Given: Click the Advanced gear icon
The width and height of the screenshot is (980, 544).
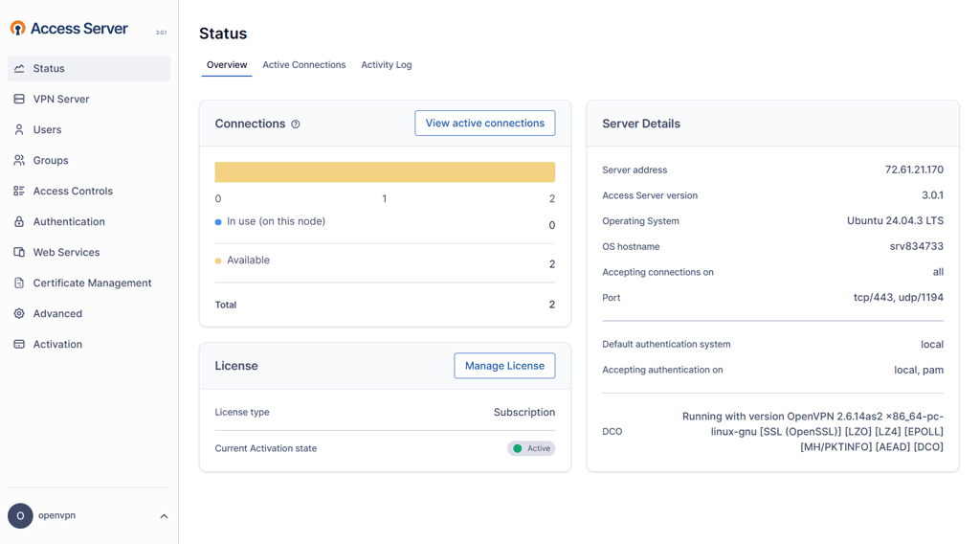Looking at the screenshot, I should point(19,313).
